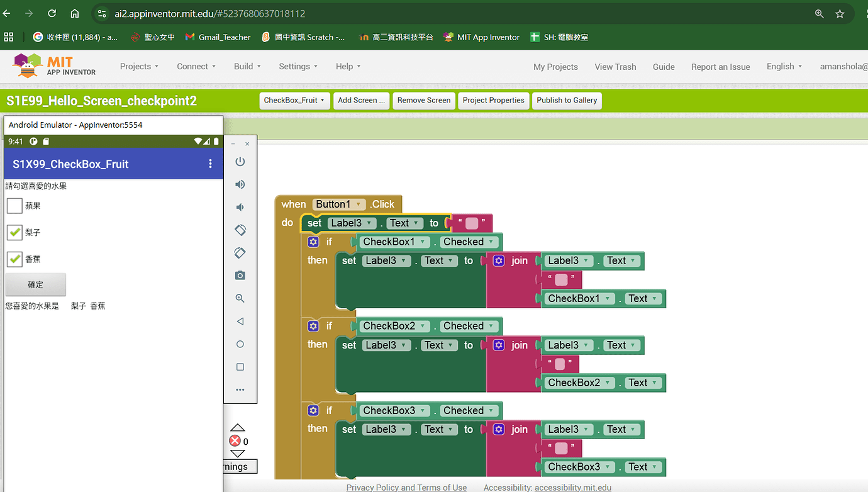Click the Publish to Gallery button
868x492 pixels.
point(566,100)
